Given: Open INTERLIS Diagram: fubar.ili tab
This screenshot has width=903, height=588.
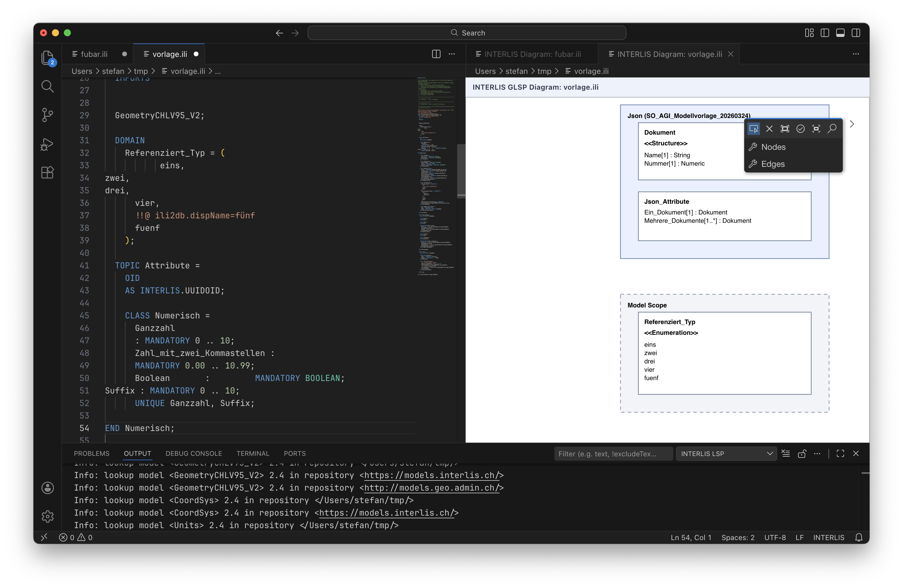Looking at the screenshot, I should (x=532, y=54).
